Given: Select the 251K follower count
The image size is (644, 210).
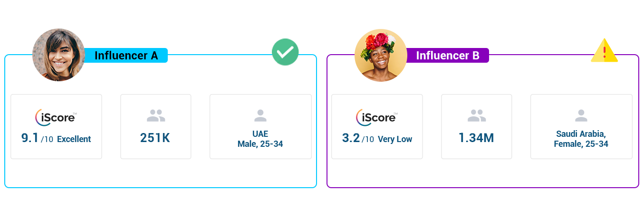Looking at the screenshot, I should [155, 138].
